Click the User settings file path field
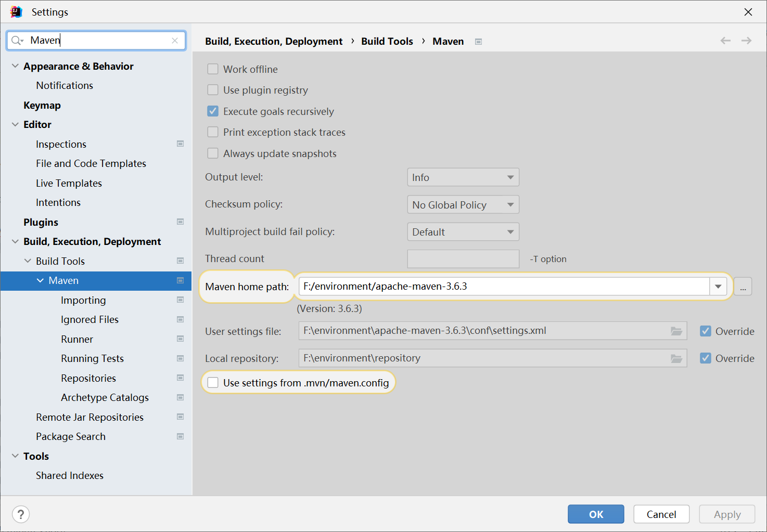 point(493,331)
